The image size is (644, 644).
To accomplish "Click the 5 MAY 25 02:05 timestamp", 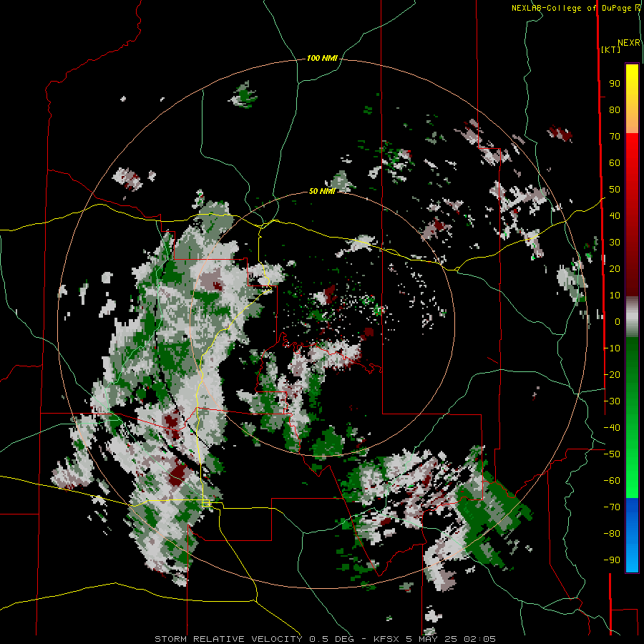I will point(451,639).
